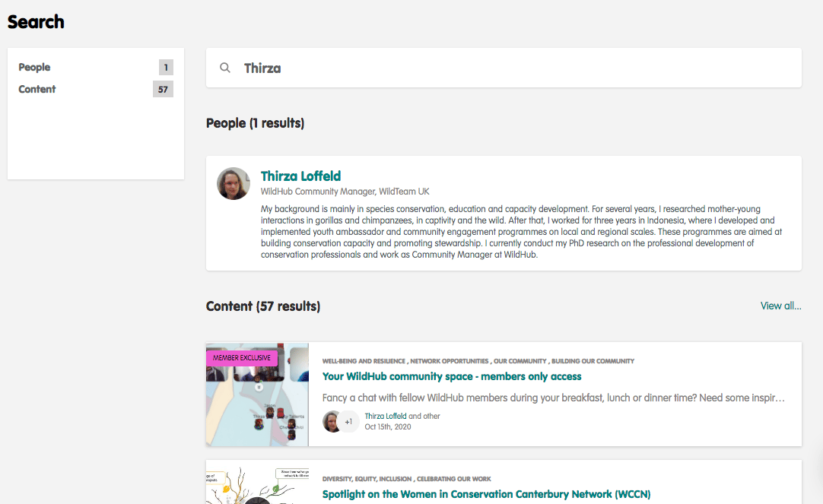The height and width of the screenshot is (504, 823).
Task: Filter search results by People
Action: pyautogui.click(x=35, y=68)
